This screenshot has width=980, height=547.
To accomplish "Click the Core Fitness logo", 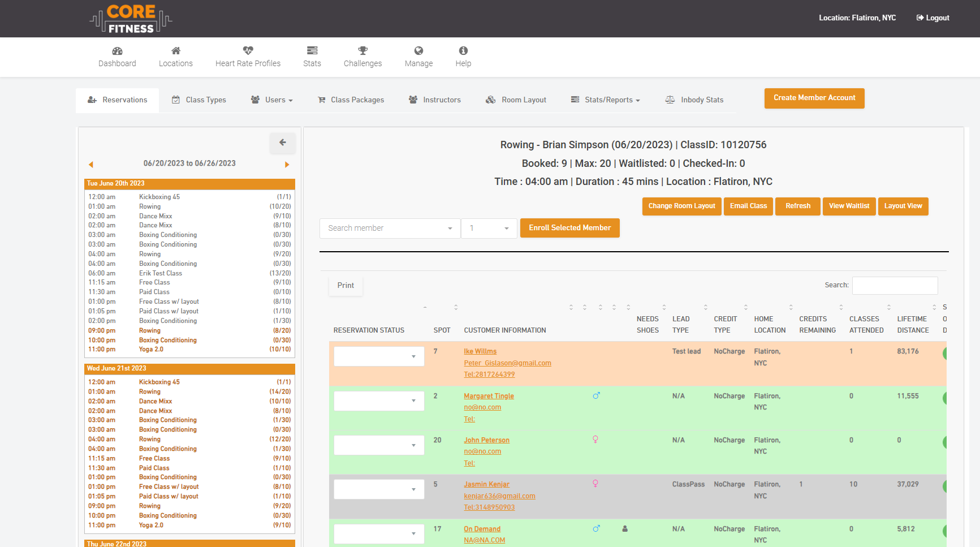I will click(x=131, y=19).
